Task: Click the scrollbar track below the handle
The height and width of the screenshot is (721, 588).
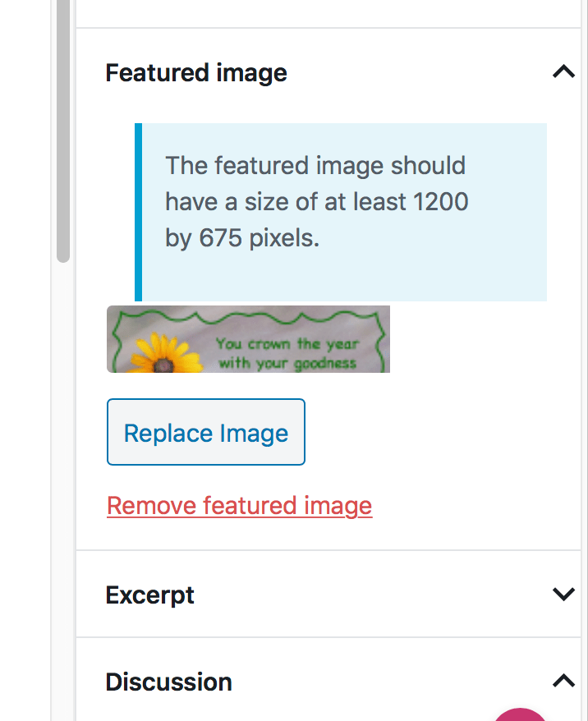Action: click(x=63, y=492)
